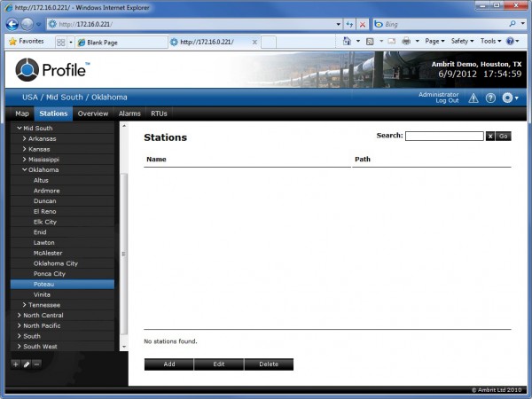Click the Bing search magnifier icon
Image resolution: width=532 pixels, height=399 pixels.
[x=512, y=23]
